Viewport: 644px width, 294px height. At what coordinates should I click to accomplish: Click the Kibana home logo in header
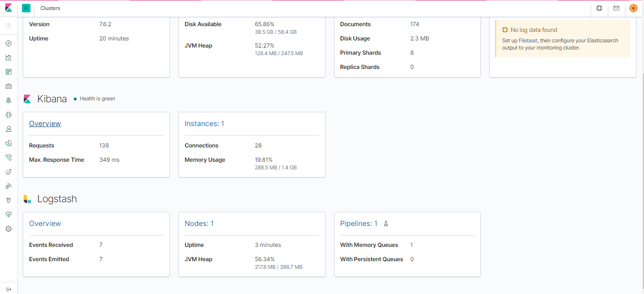[9, 8]
